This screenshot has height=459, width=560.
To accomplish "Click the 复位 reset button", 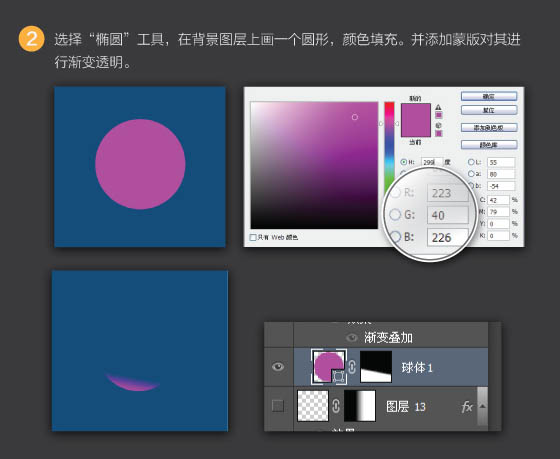I will [x=489, y=110].
